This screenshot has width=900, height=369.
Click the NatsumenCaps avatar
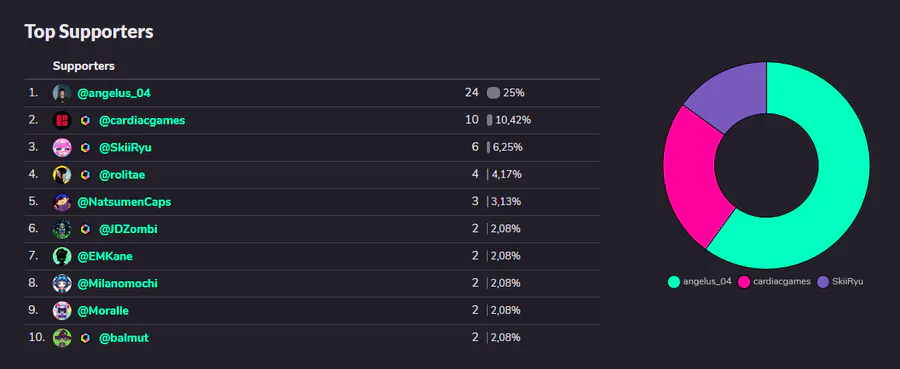coord(62,202)
